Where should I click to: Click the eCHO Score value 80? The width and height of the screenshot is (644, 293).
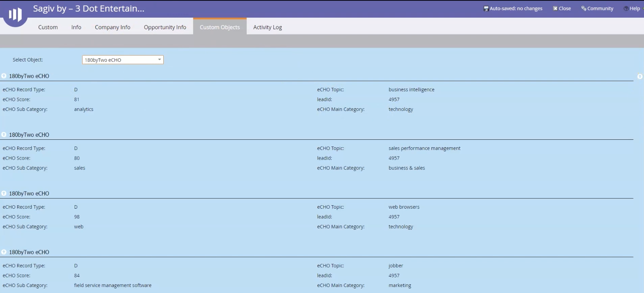[x=77, y=158]
